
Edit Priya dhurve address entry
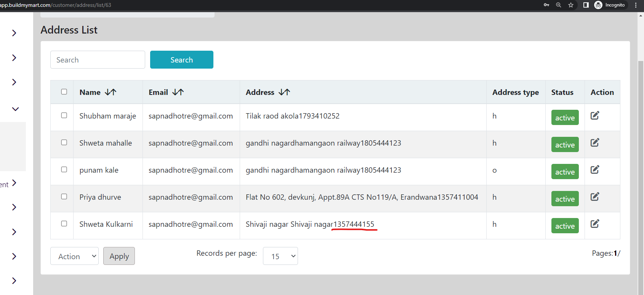pyautogui.click(x=595, y=196)
